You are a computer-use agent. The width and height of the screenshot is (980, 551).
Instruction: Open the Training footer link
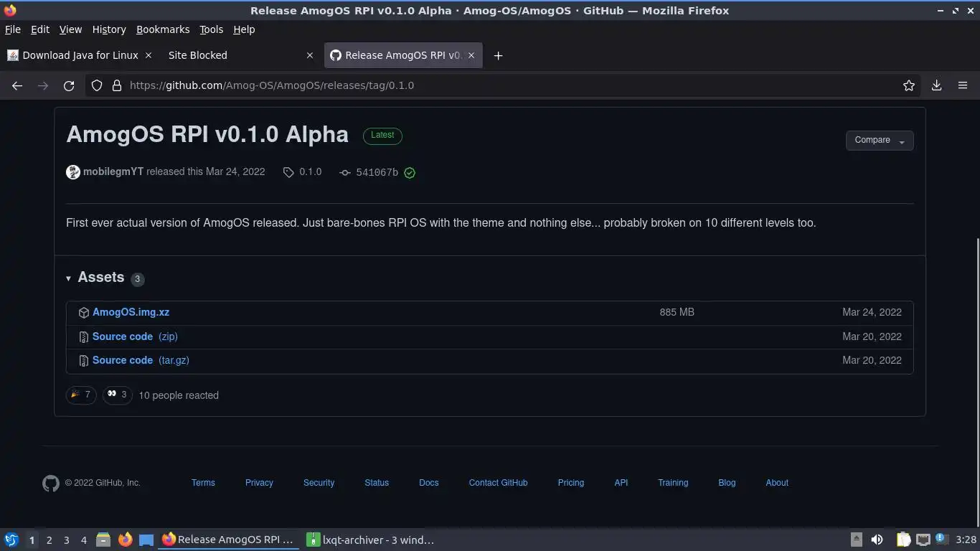[x=673, y=483]
